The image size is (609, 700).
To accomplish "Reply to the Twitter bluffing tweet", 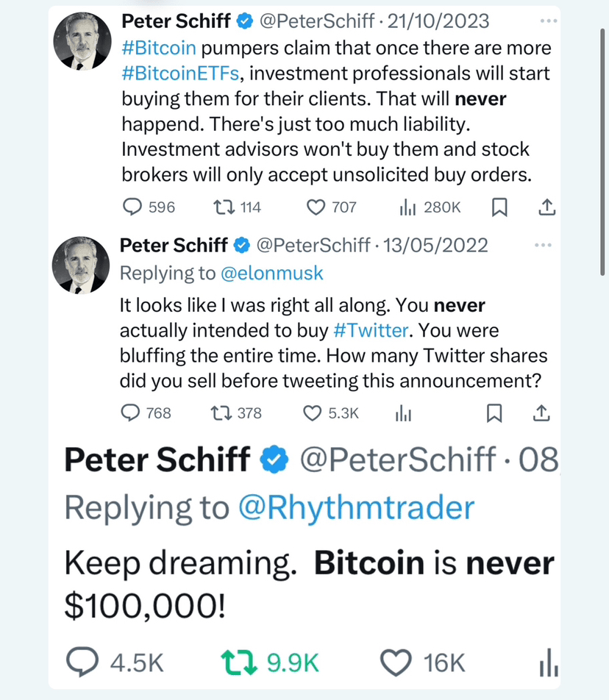I will (130, 413).
